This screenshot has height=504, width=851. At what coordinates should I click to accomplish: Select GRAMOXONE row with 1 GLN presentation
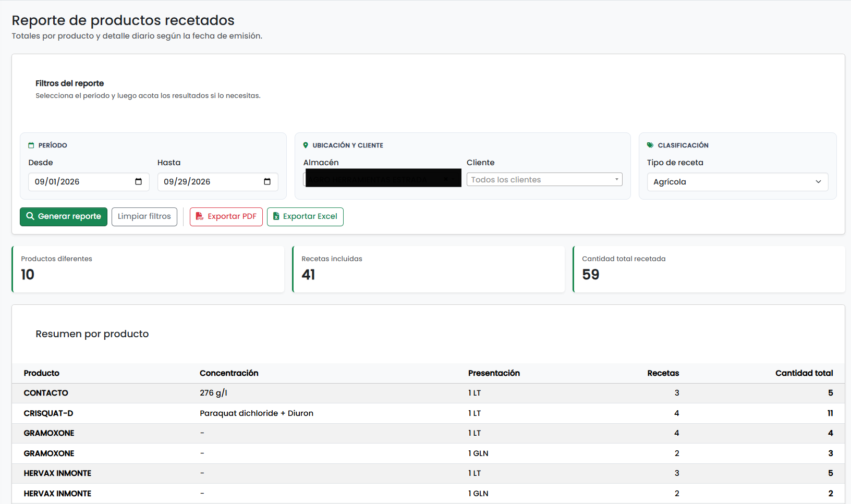pyautogui.click(x=428, y=453)
